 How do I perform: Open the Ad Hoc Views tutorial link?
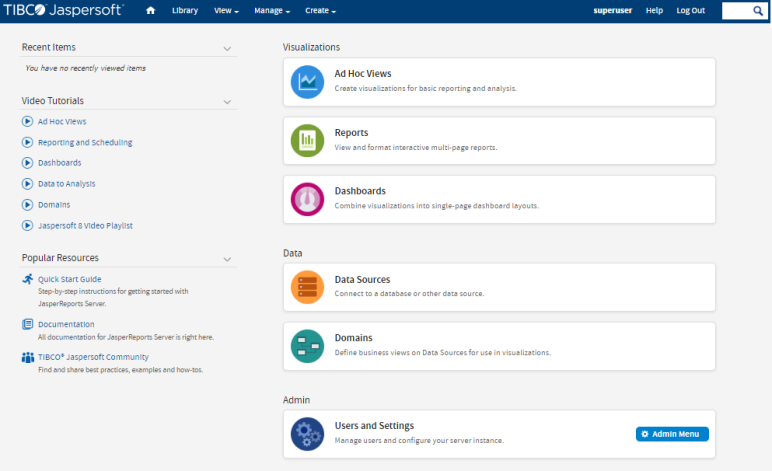click(x=62, y=122)
